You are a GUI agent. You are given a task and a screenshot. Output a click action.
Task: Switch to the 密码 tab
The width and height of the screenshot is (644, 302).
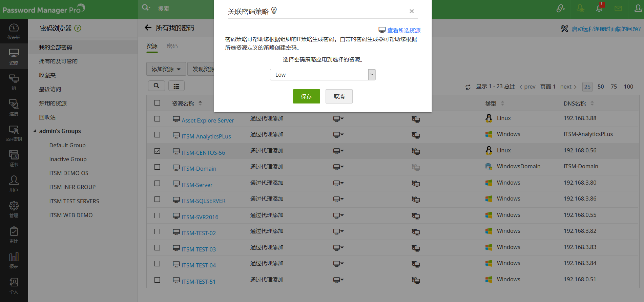click(172, 46)
